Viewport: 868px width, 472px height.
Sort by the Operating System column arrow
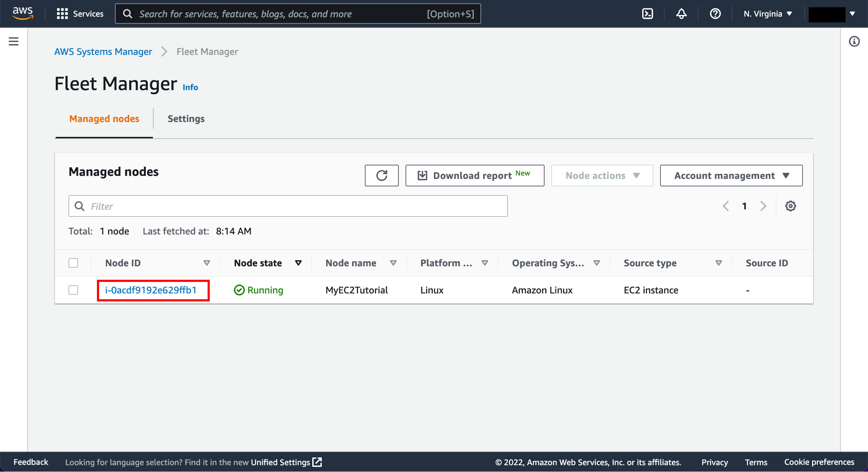[x=597, y=263]
